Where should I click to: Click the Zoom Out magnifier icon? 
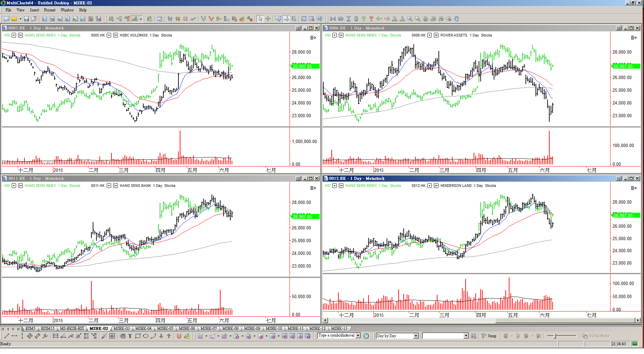click(417, 19)
